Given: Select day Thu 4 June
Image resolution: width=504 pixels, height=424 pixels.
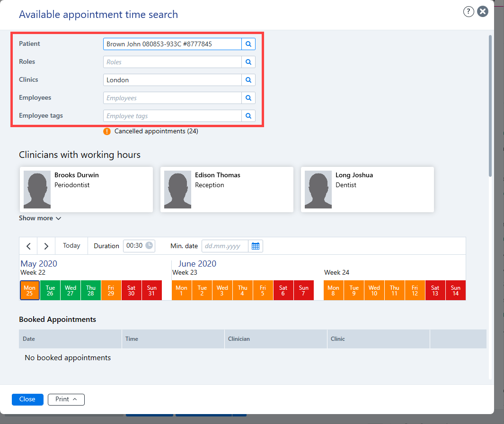Looking at the screenshot, I should coord(243,291).
